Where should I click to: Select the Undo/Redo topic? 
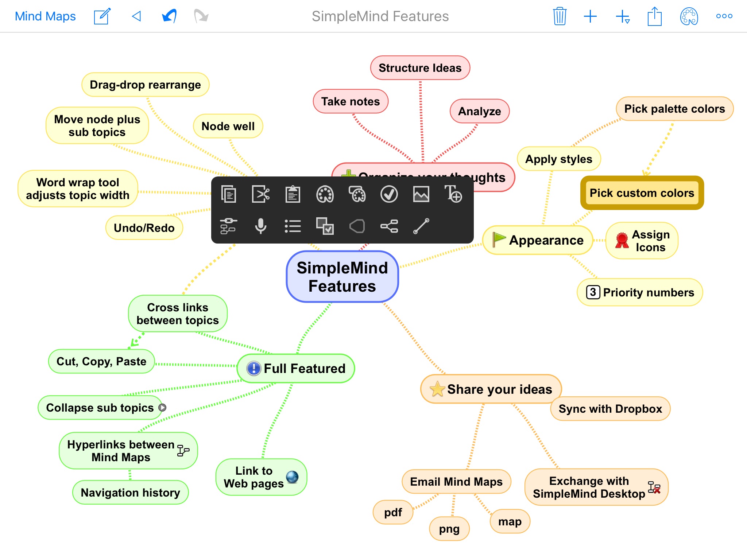(144, 228)
